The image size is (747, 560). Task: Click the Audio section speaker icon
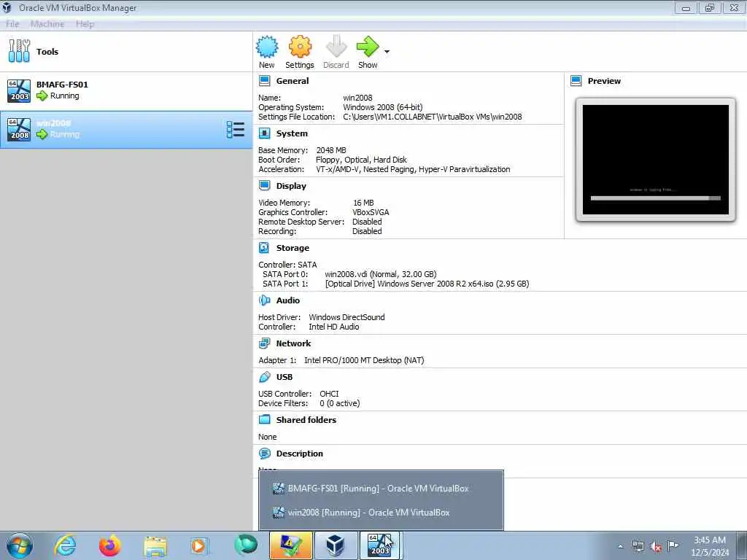tap(264, 300)
